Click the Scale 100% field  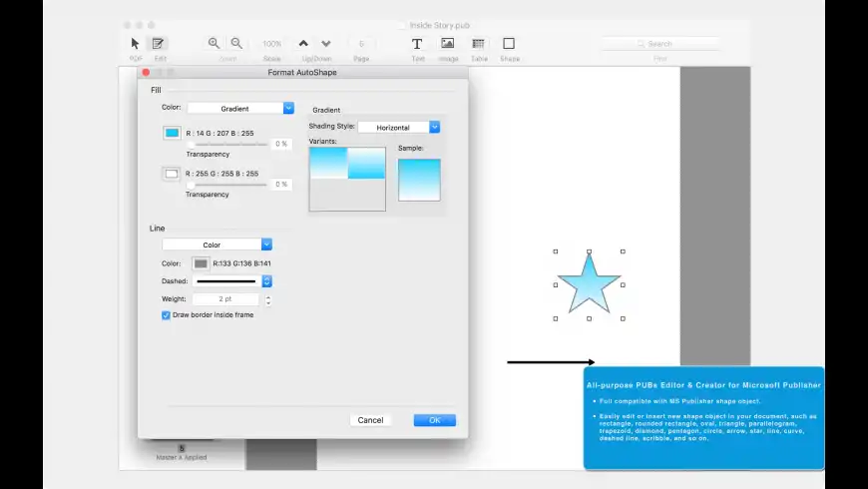(271, 44)
